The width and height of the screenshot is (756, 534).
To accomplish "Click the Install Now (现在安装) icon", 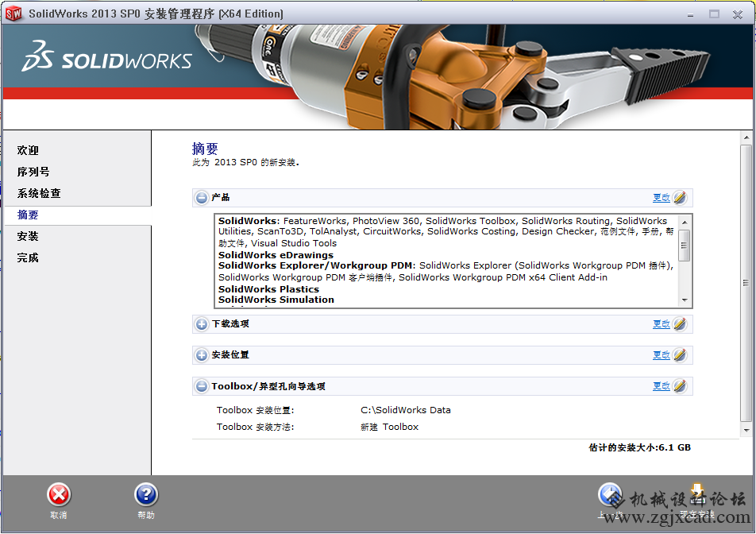I will (x=697, y=495).
